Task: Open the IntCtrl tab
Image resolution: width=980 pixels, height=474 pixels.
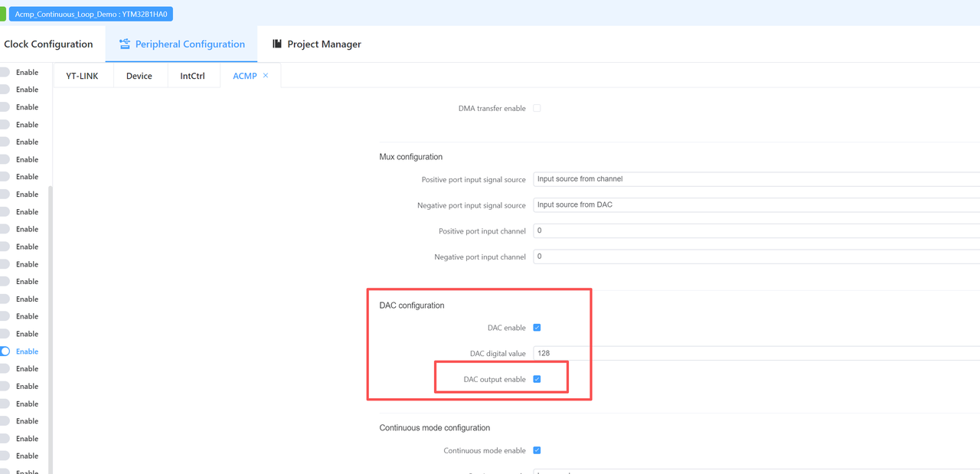Action: coord(192,76)
